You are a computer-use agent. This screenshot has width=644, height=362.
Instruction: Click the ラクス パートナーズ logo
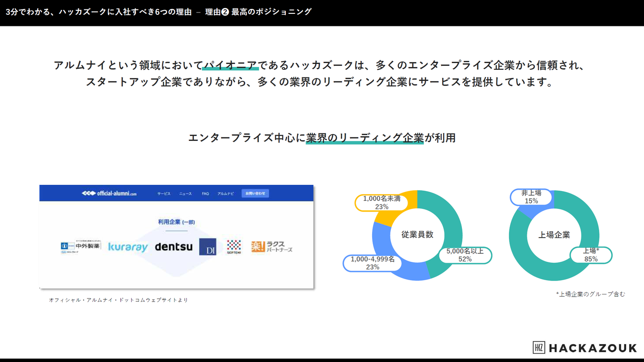271,247
